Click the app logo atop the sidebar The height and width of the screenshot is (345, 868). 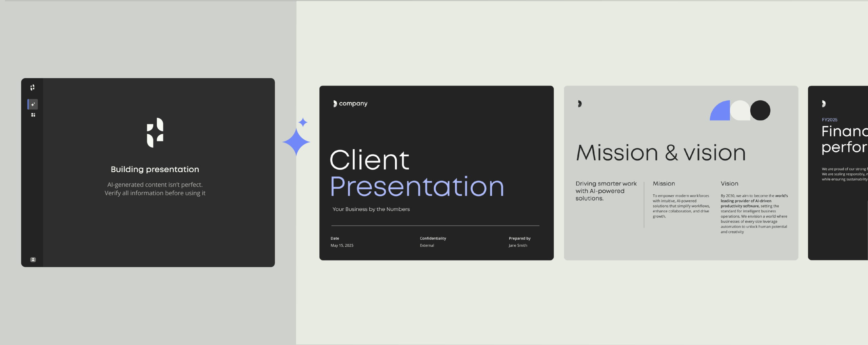pos(33,88)
